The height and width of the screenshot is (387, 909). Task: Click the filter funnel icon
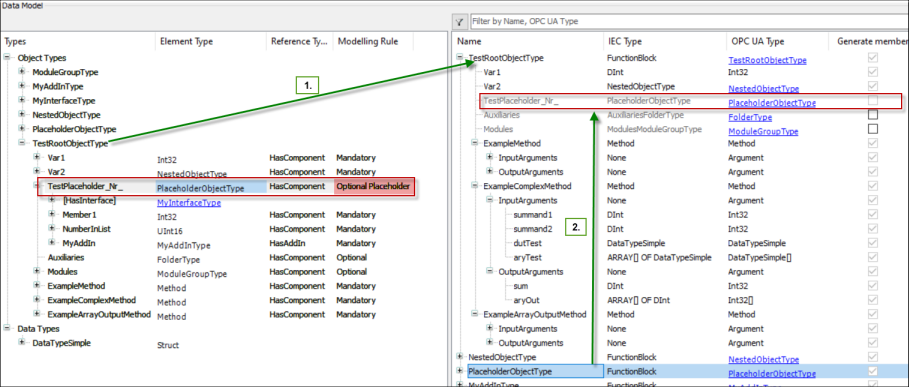[x=459, y=21]
